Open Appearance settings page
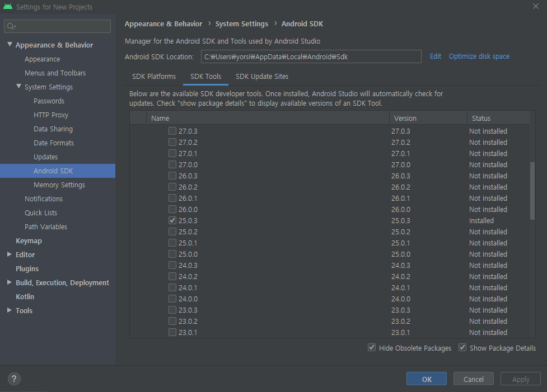 [42, 59]
